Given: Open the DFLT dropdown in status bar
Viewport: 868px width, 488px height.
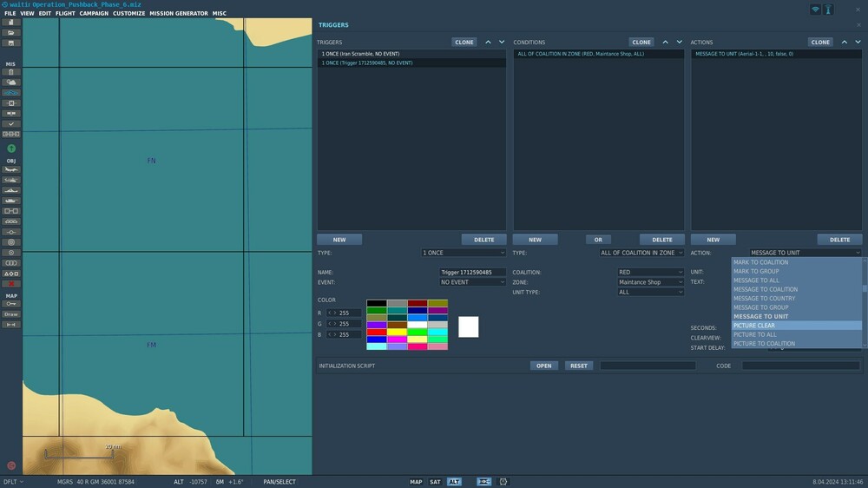Looking at the screenshot, I should pyautogui.click(x=13, y=482).
